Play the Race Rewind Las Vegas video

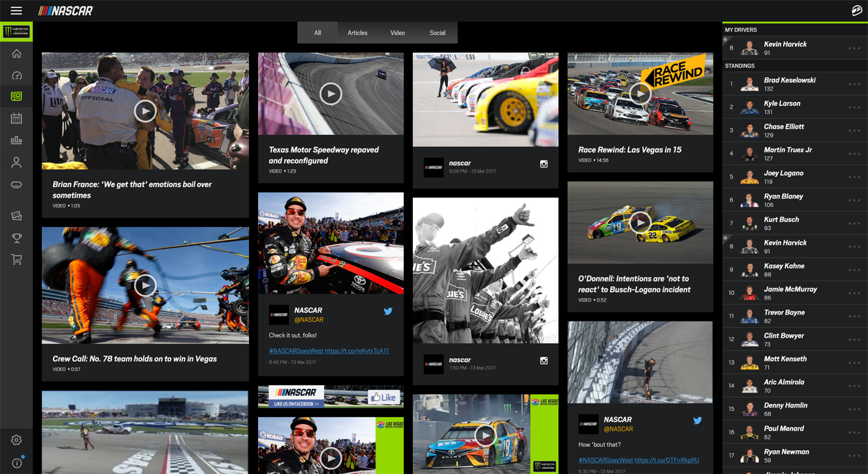point(640,93)
